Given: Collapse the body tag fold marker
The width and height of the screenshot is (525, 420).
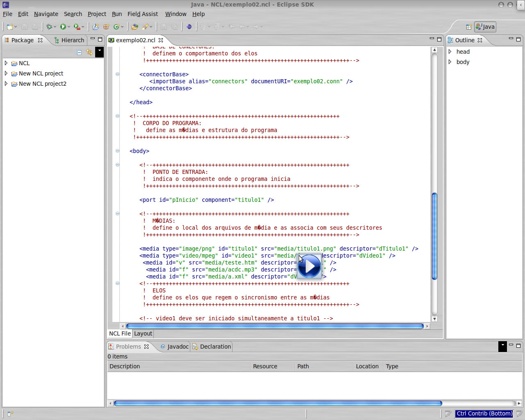Looking at the screenshot, I should 117,151.
